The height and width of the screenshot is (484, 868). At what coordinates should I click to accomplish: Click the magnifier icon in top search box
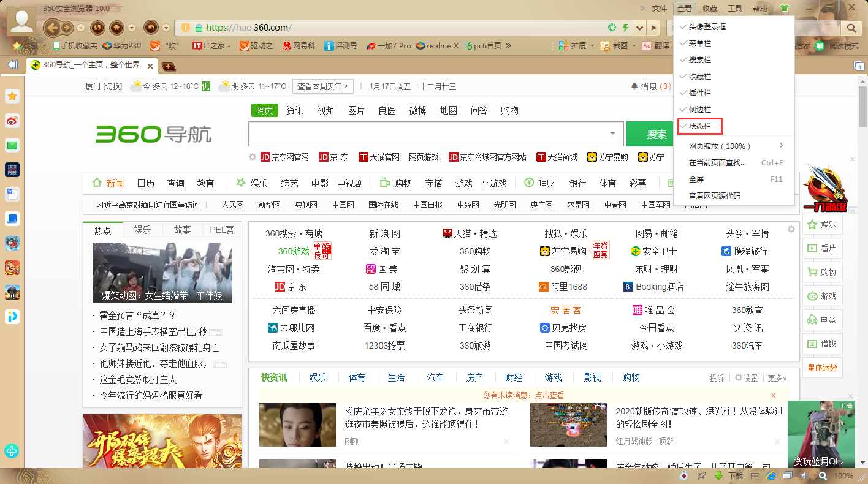pyautogui.click(x=851, y=28)
